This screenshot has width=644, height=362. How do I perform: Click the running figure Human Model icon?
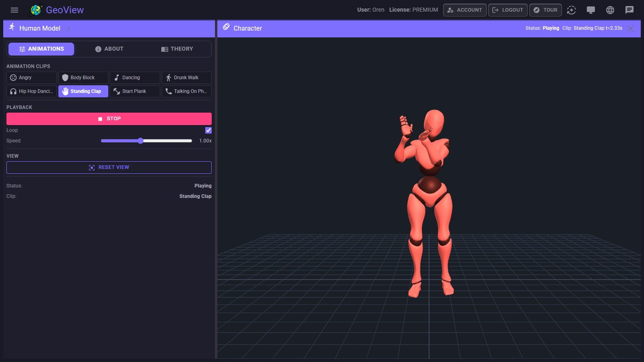coord(12,27)
